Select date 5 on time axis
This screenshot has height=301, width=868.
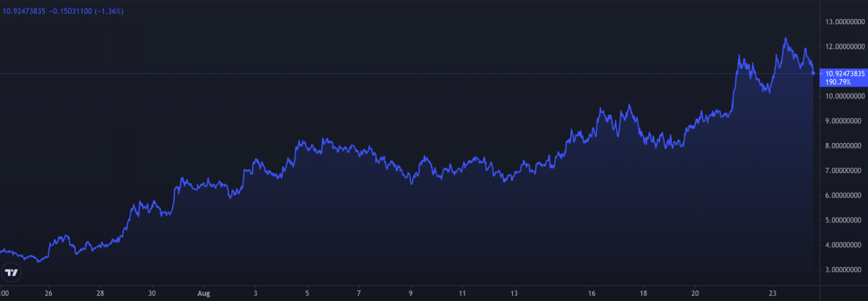[306, 293]
